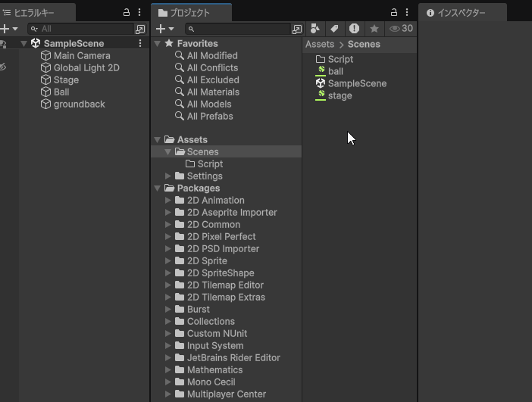This screenshot has width=532, height=402.
Task: Switch to the Project tab
Action: [192, 13]
